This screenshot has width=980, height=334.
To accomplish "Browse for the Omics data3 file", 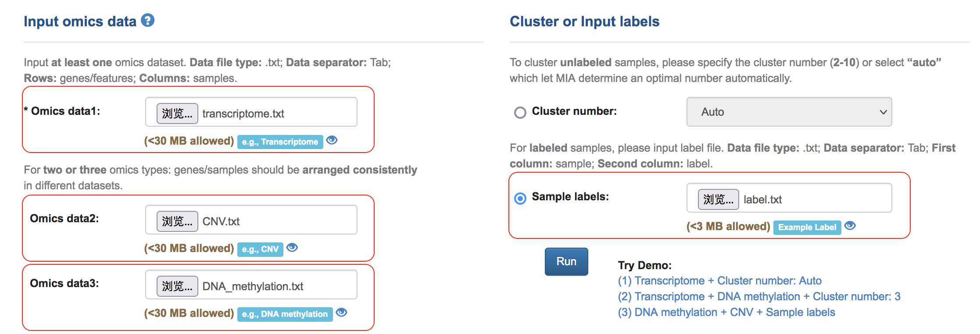I will point(177,286).
